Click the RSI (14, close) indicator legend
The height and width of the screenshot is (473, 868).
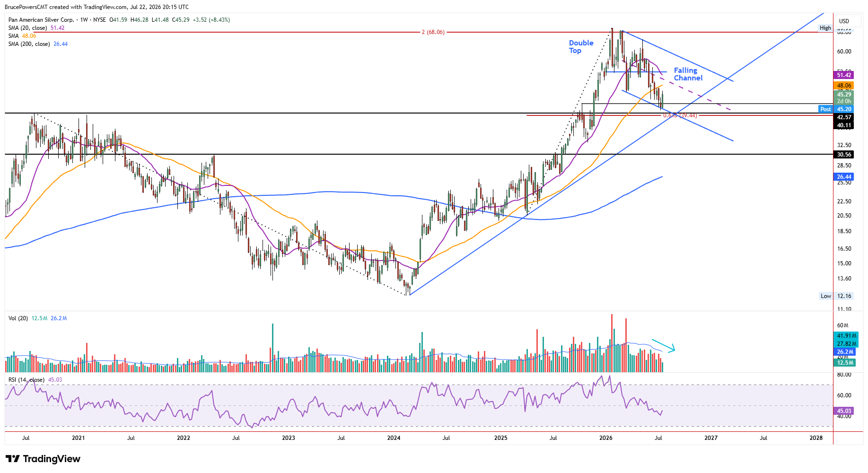[x=35, y=380]
